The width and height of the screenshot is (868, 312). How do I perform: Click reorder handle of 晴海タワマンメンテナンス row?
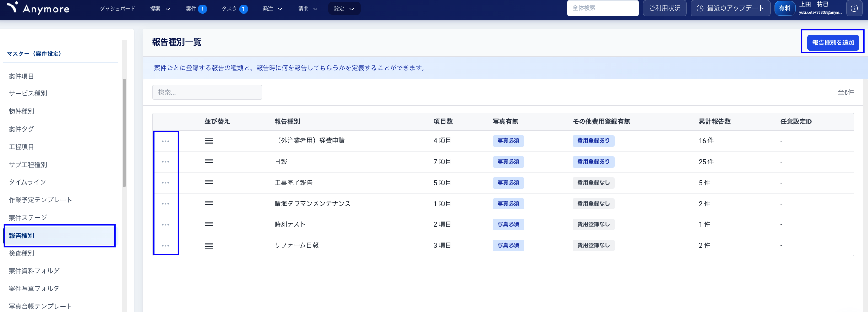209,204
